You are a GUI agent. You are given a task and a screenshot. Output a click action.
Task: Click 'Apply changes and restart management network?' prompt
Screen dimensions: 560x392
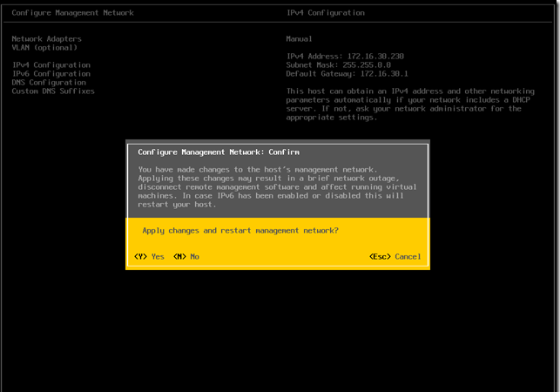tap(240, 231)
